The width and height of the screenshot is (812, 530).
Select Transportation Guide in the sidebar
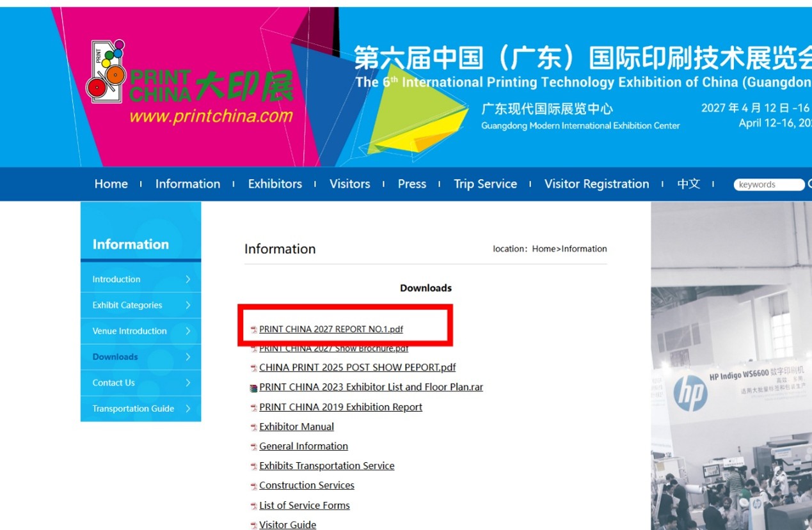(x=133, y=409)
